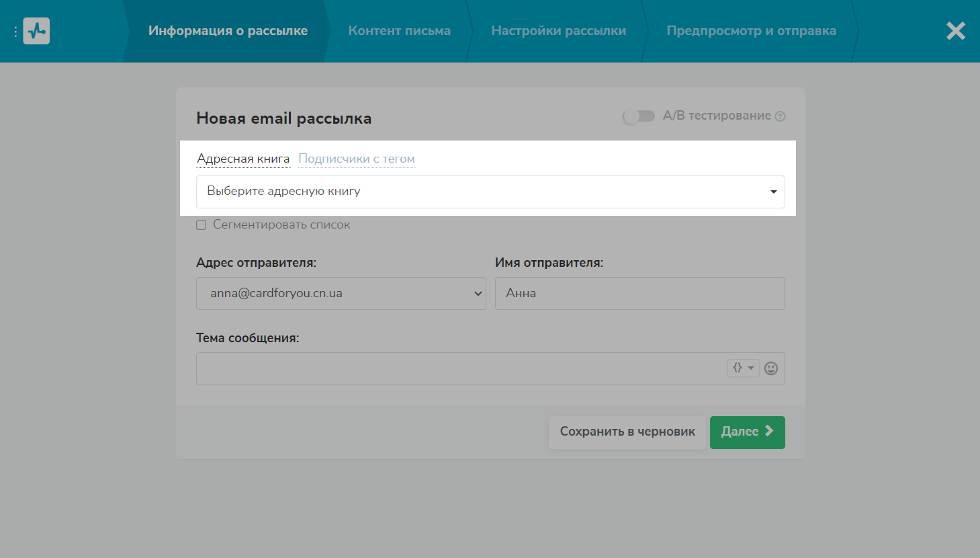Click the Сохранить в черновик button

pos(627,432)
